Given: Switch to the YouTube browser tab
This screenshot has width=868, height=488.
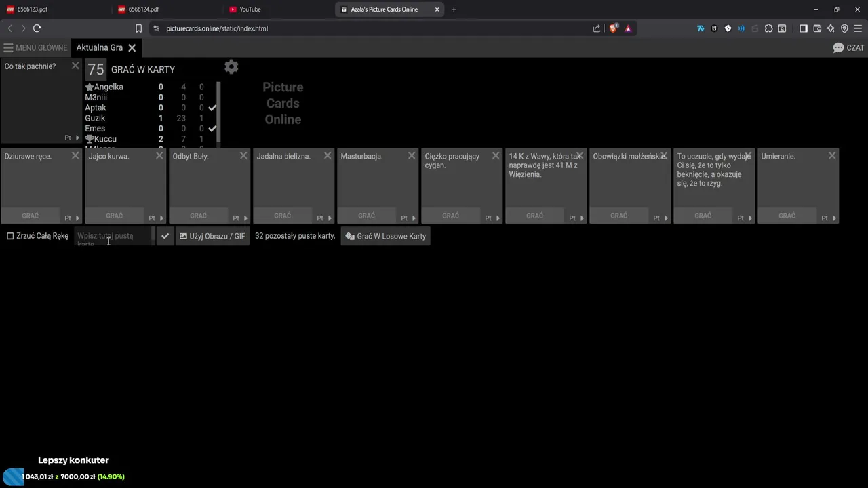Looking at the screenshot, I should click(x=278, y=9).
